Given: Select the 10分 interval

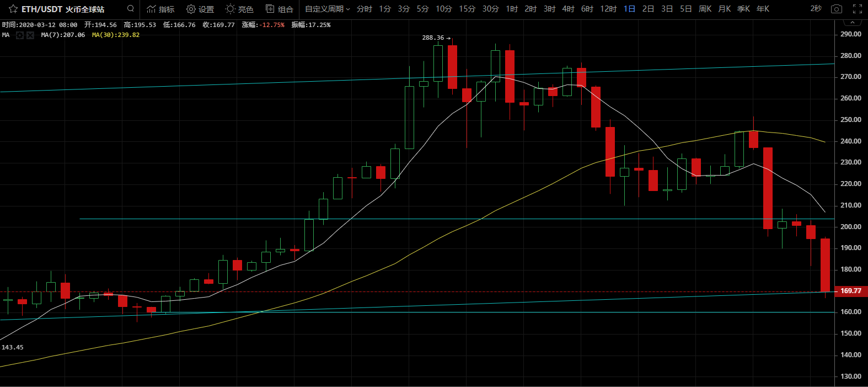Looking at the screenshot, I should [x=443, y=9].
